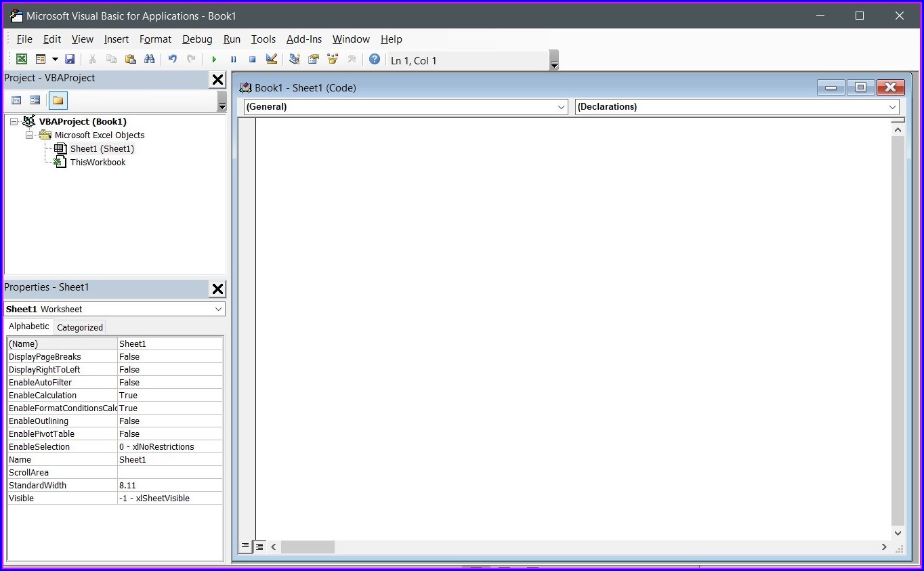Click into the empty code editor area

tap(572, 329)
